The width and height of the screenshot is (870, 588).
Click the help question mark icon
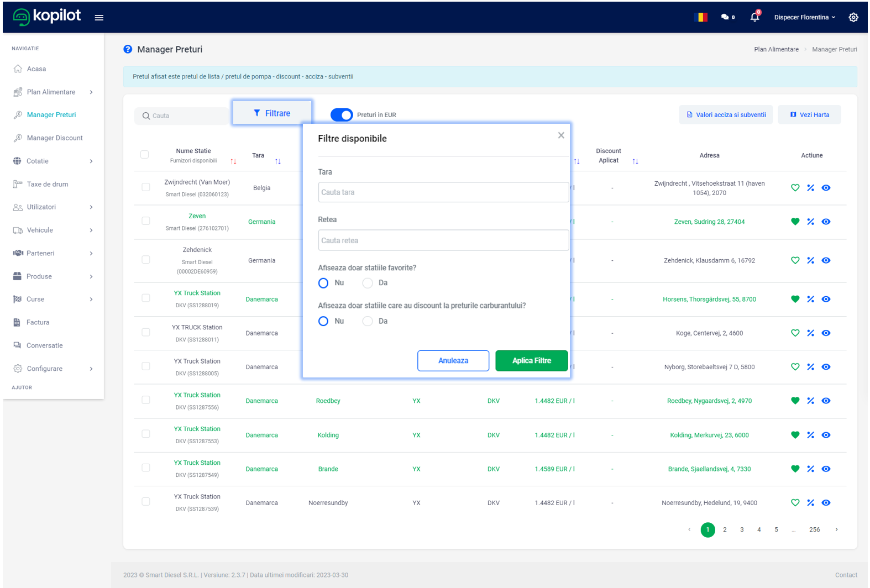tap(128, 49)
